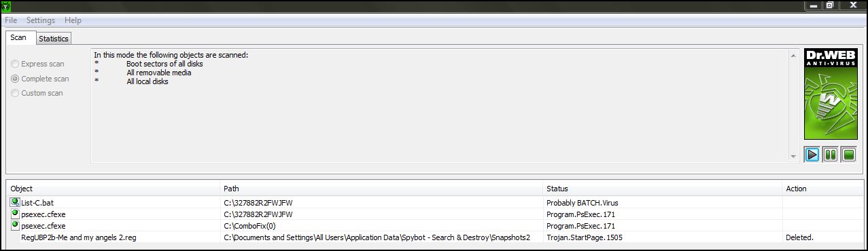This screenshot has width=868, height=251.
Task: Pause the running scan
Action: pos(830,155)
